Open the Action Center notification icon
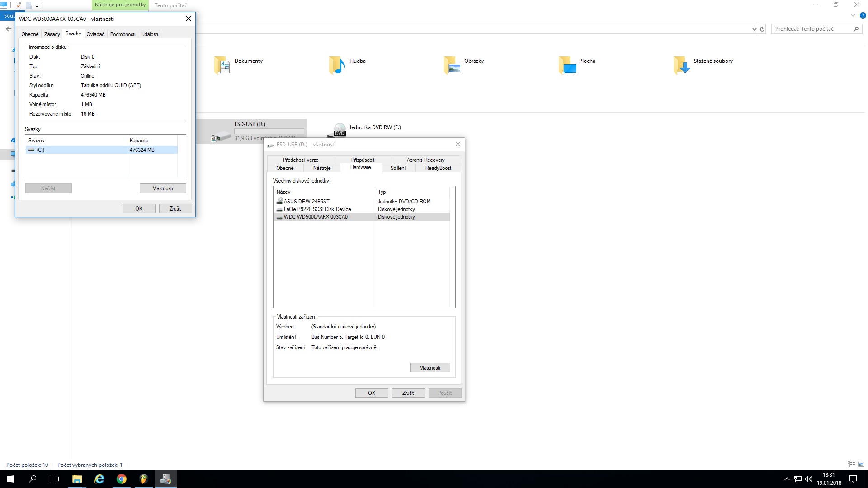The width and height of the screenshot is (868, 488). click(x=853, y=479)
